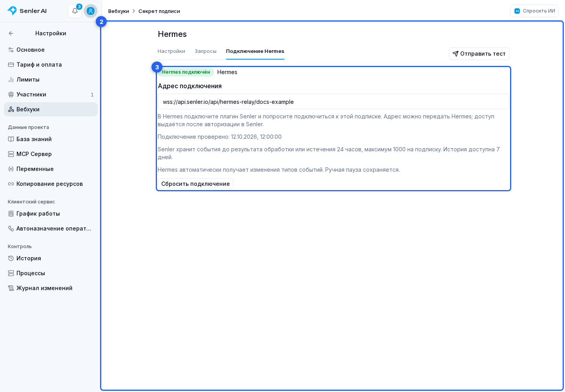
Task: Click the История clock icon
Action: coord(11,258)
